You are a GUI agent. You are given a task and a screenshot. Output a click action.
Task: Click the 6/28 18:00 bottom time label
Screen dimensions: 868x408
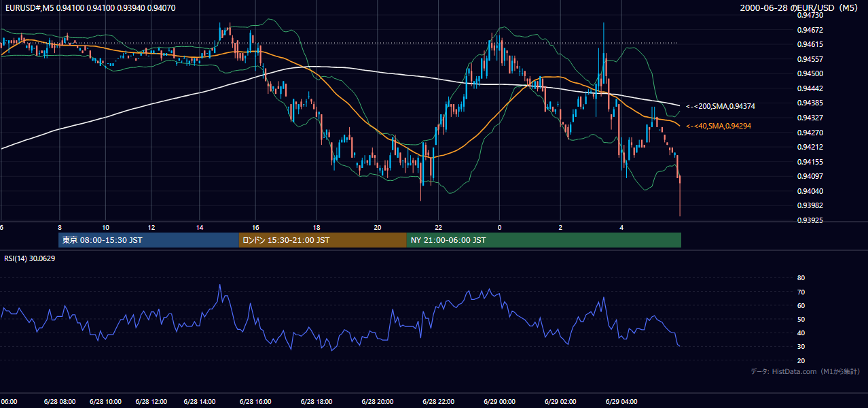pyautogui.click(x=316, y=401)
